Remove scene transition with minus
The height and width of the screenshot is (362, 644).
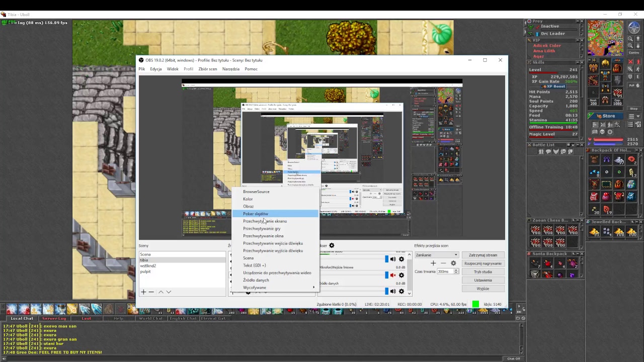[x=443, y=263]
